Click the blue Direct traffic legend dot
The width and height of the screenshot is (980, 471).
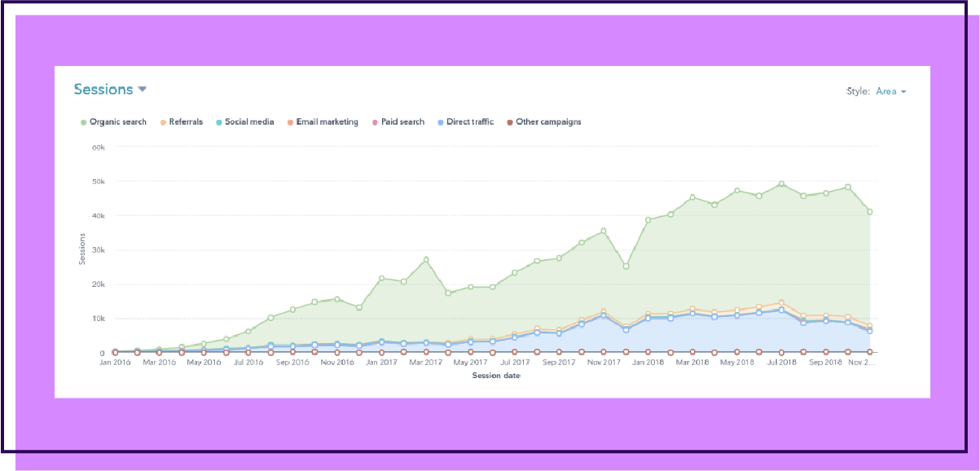440,122
